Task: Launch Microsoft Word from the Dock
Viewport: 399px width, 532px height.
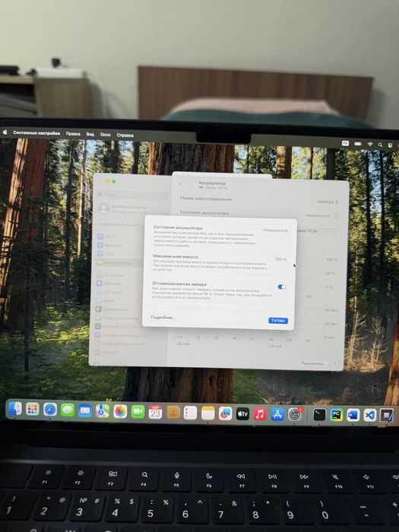Action: [353, 415]
